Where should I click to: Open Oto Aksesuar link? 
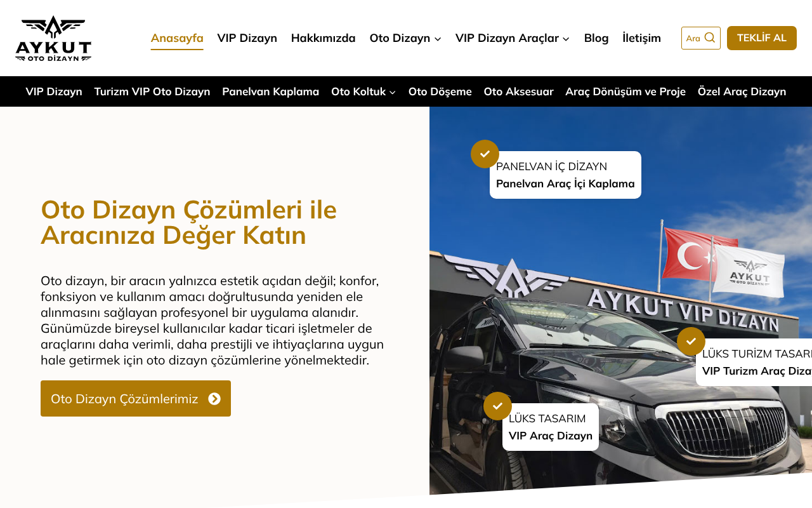tap(518, 91)
